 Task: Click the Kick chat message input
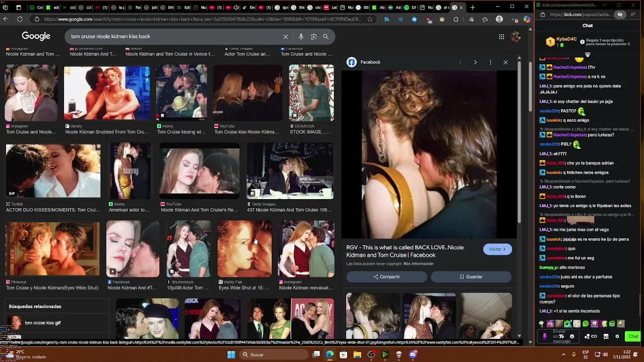pos(559,336)
